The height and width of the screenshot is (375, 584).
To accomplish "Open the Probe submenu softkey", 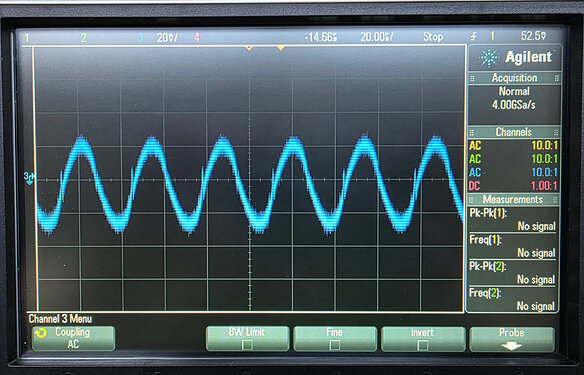I will coord(512,339).
